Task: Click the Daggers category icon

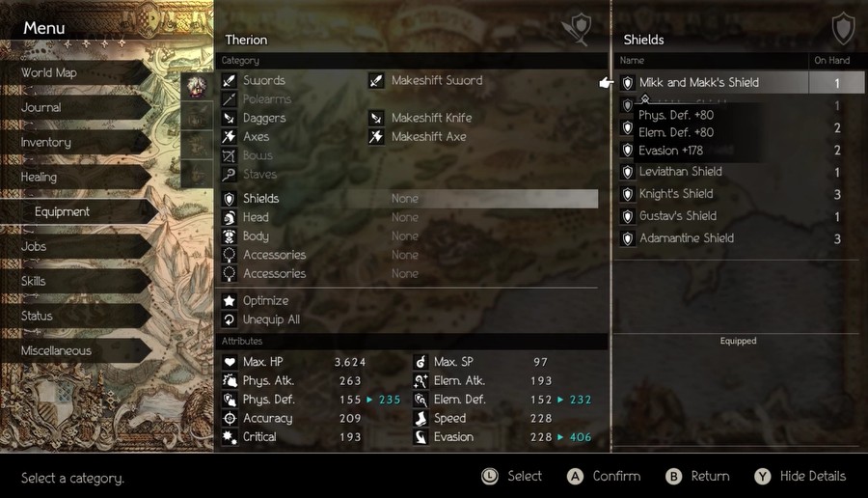Action: click(230, 118)
